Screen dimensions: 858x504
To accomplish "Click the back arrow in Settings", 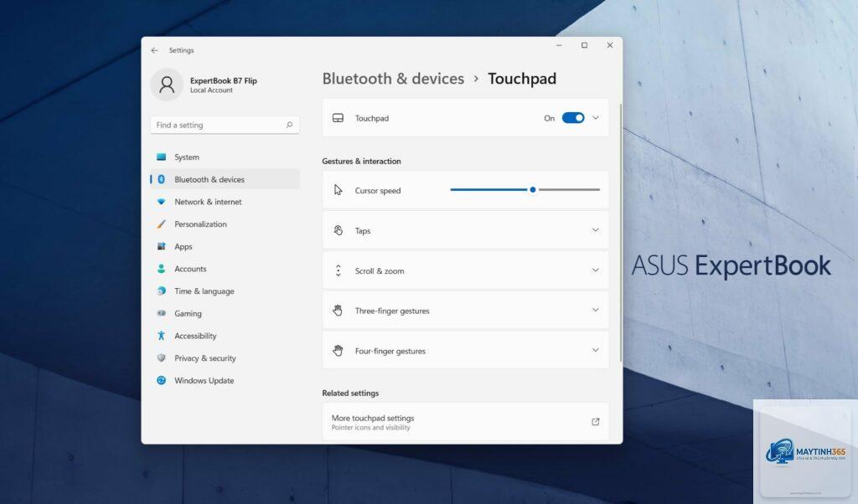I will tap(154, 50).
